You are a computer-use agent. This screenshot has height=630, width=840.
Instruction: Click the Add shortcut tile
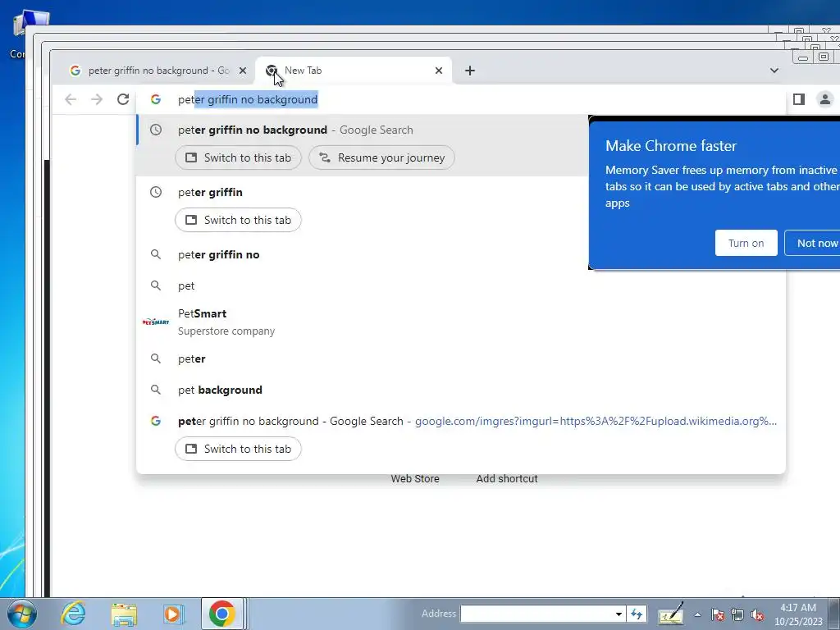coord(507,479)
